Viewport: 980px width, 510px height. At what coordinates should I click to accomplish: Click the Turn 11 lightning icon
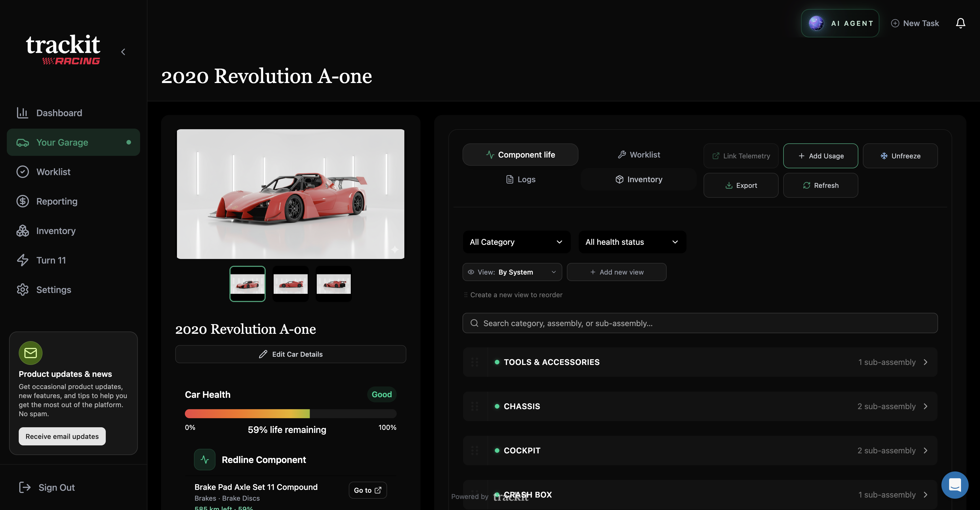(x=22, y=260)
